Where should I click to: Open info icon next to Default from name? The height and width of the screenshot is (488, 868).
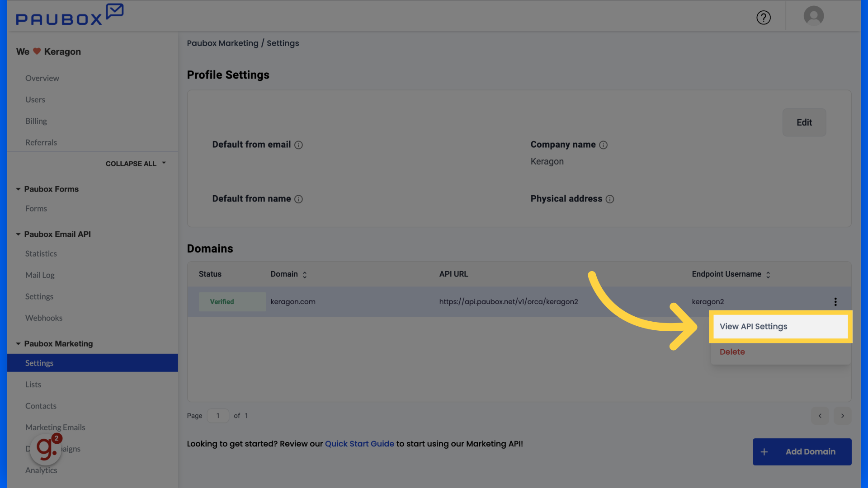click(x=298, y=199)
